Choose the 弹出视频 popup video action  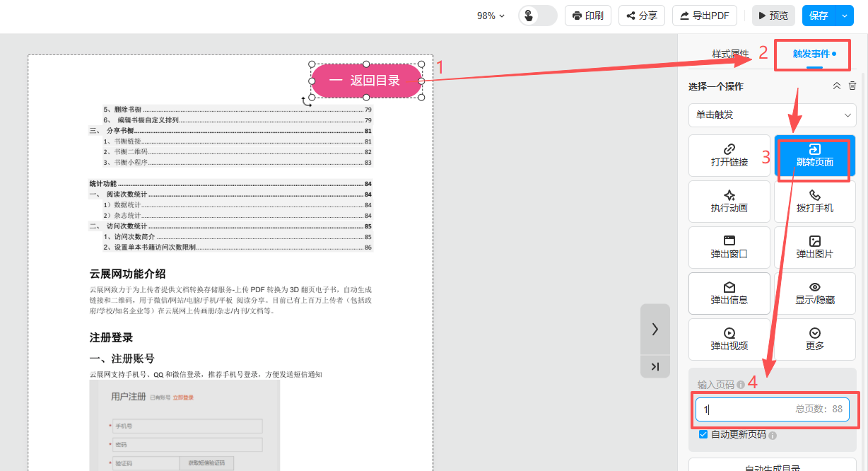pyautogui.click(x=729, y=339)
